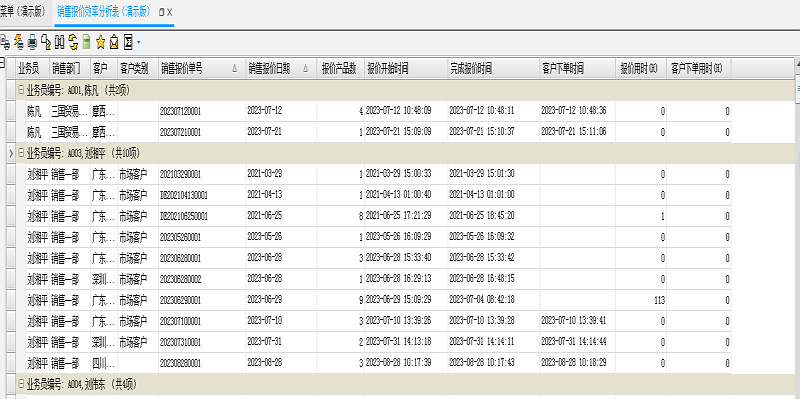Click quote date 2023-07-21 cell
Screen dimensions: 800x399
pos(281,132)
